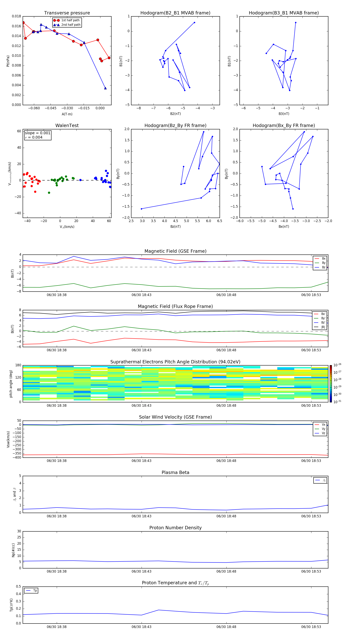Select the "By'" flux rope legend entry
Screen dimensions: 351x644
click(x=320, y=318)
